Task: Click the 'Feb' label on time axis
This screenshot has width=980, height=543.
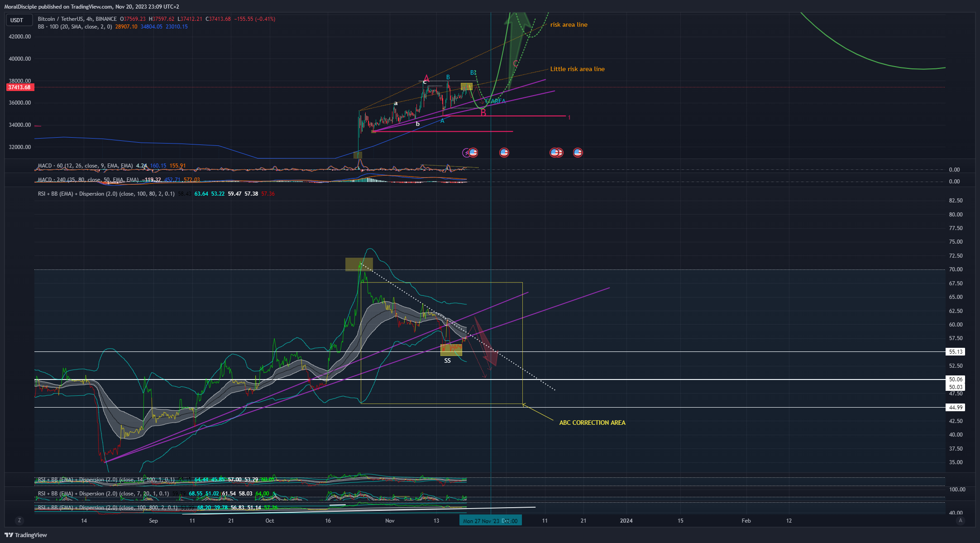Action: point(746,521)
